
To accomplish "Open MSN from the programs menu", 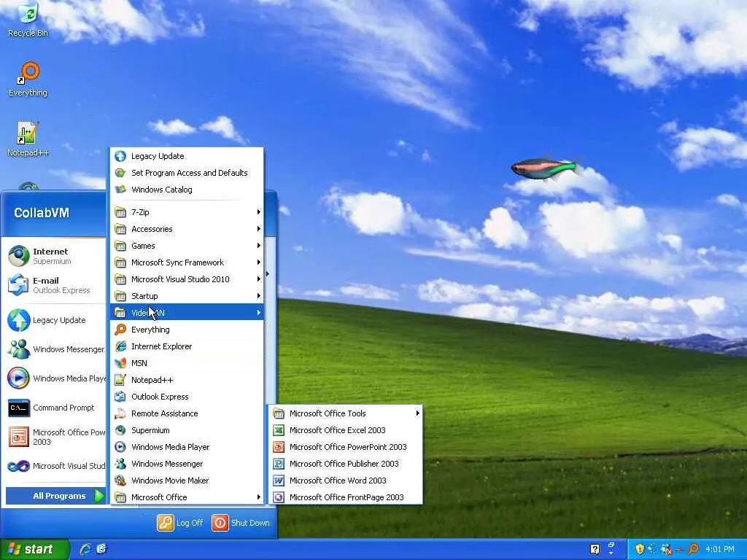I will tap(187, 363).
